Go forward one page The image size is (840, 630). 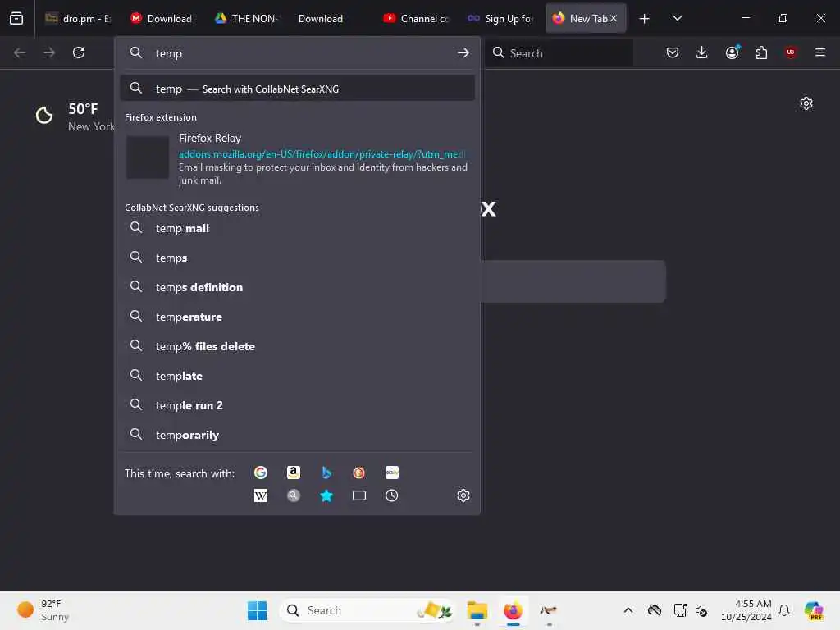[49, 52]
